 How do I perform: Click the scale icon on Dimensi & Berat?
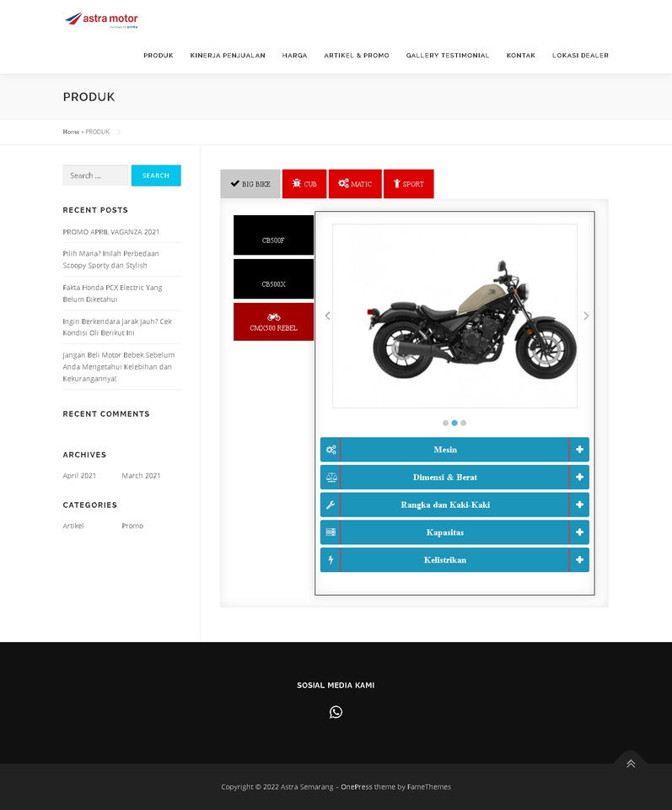pos(331,477)
